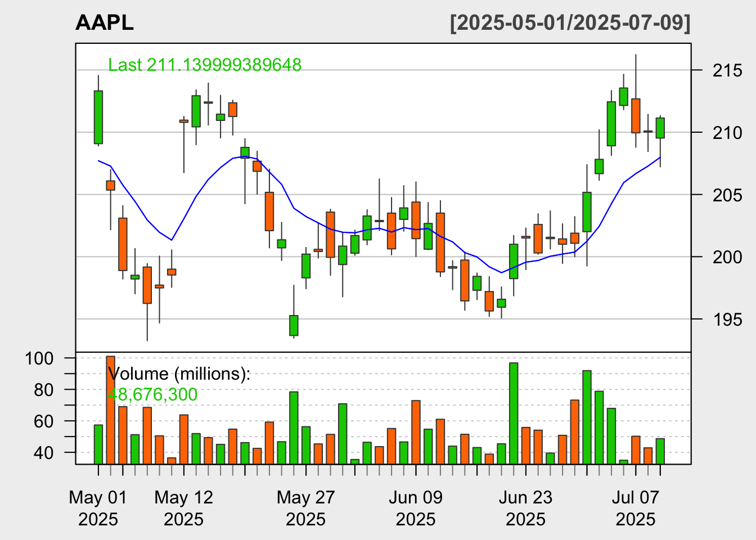Select the May 12 2025 date label
The width and height of the screenshot is (756, 540).
pos(184,508)
